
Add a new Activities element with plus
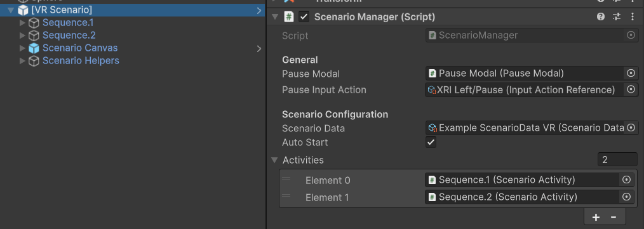(596, 217)
